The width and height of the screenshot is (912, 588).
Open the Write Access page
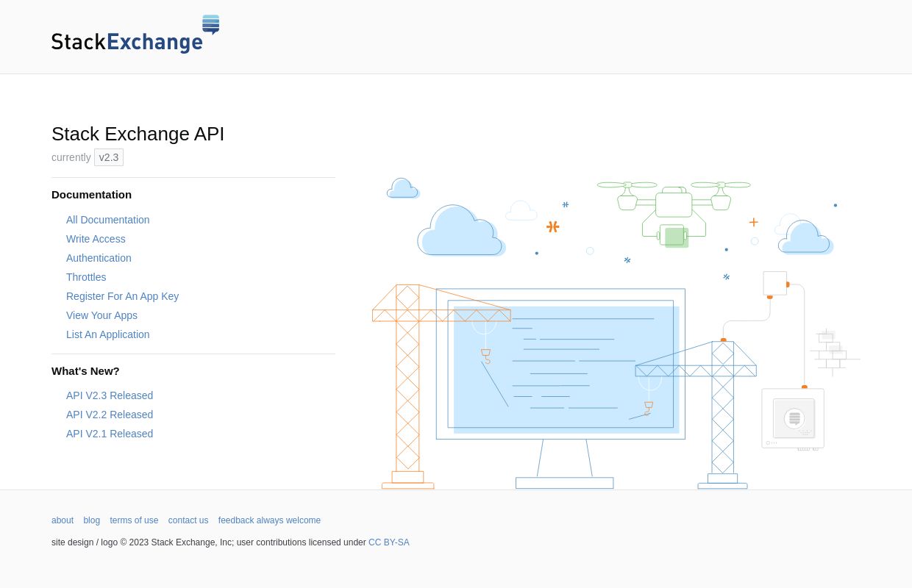(96, 239)
